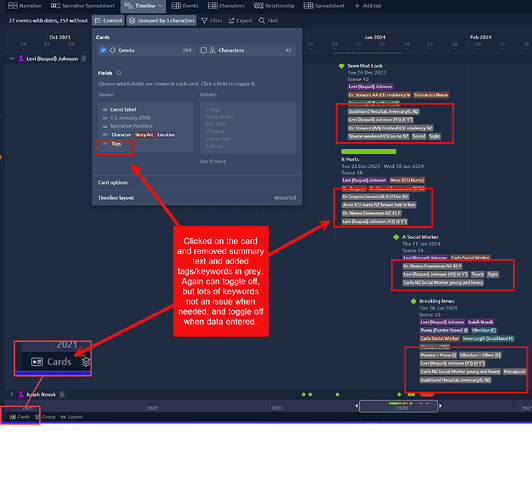The height and width of the screenshot is (500, 532).
Task: Click the Anne (ICU Nurse) character tag
Action: [x=407, y=180]
